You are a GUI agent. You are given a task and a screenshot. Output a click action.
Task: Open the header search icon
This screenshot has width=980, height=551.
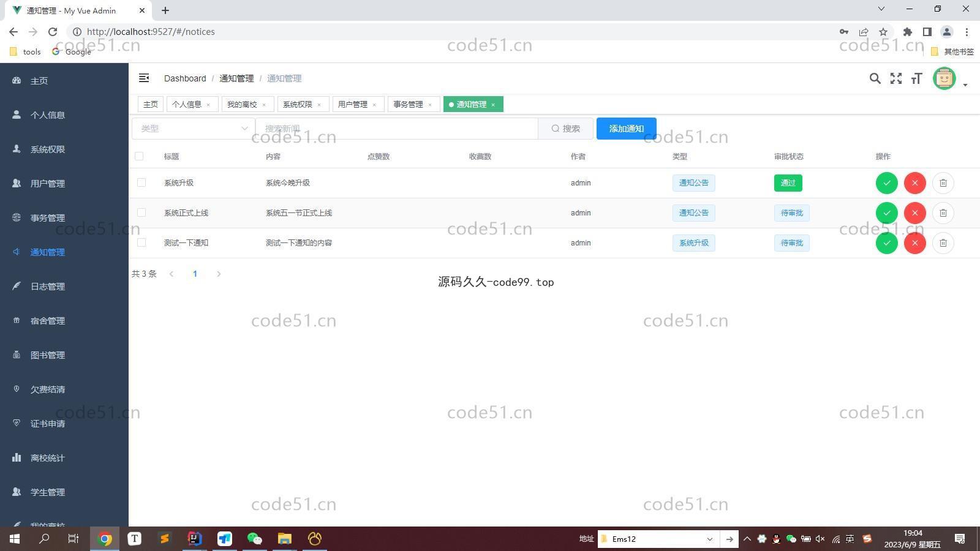pos(875,78)
